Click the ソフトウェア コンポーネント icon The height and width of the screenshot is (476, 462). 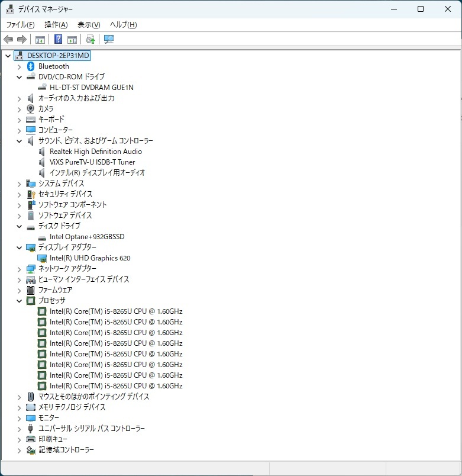click(31, 205)
